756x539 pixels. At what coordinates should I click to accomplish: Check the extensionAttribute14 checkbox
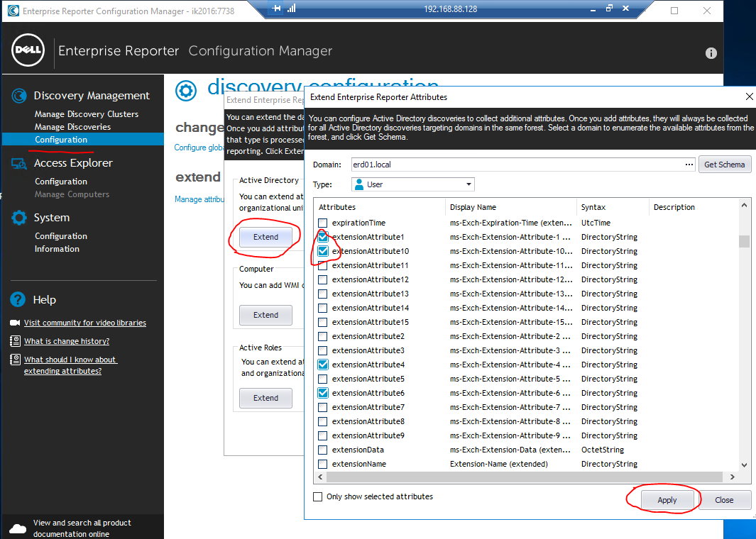pos(322,309)
